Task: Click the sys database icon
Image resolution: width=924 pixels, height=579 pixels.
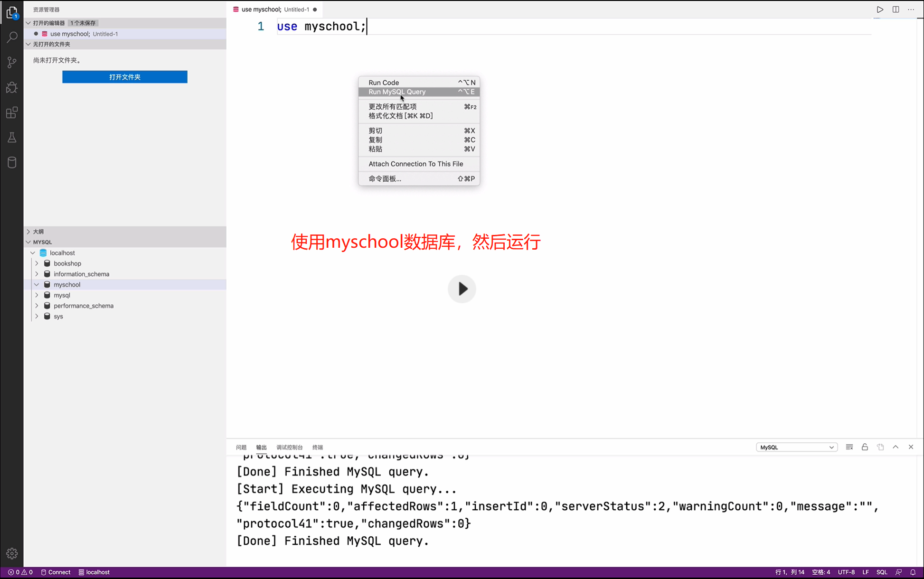Action: (47, 316)
